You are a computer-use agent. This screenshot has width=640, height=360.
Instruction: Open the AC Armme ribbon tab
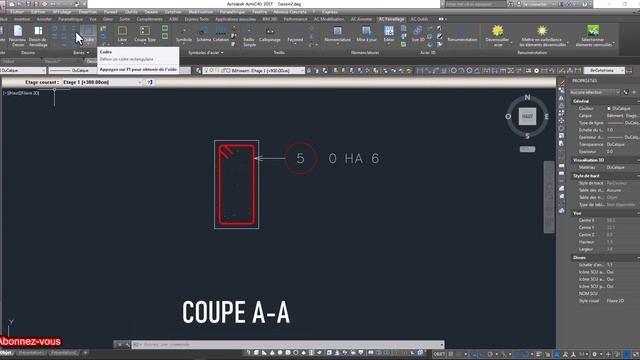(x=361, y=19)
